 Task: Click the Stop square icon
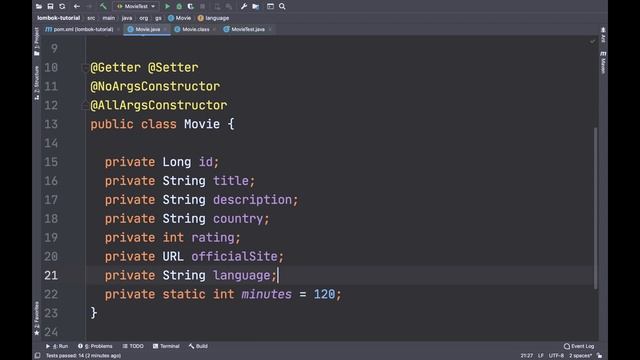coord(202,7)
